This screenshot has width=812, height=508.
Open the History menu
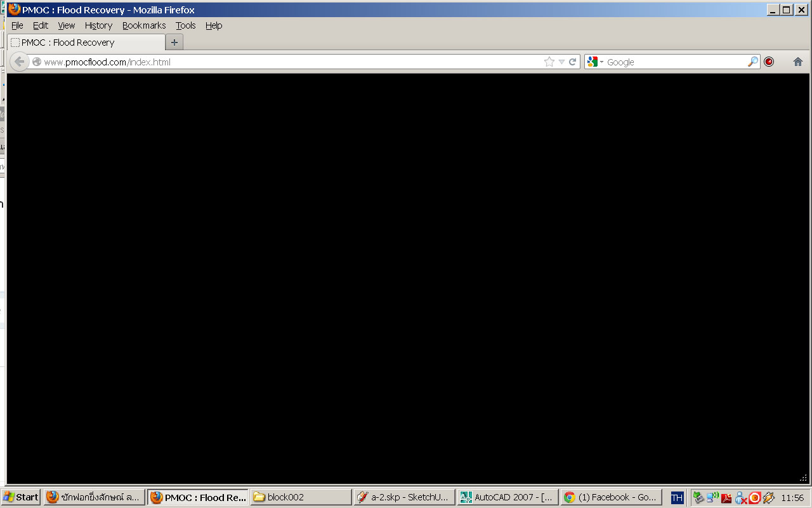98,25
